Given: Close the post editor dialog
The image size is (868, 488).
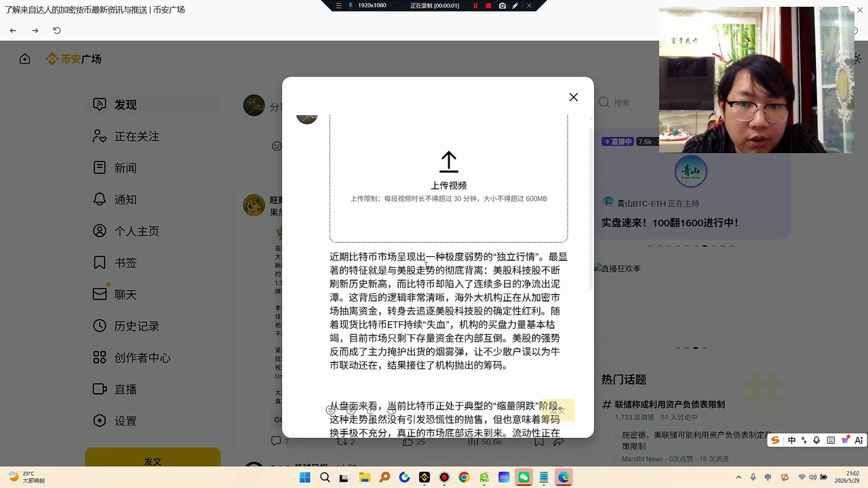Looking at the screenshot, I should tap(574, 97).
